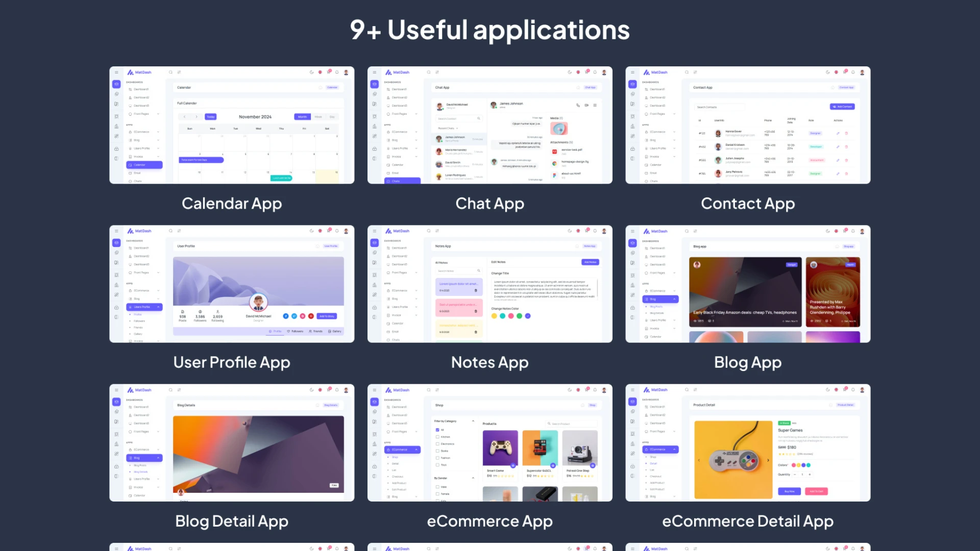The image size is (980, 551).
Task: Open the Recent Chats dropdown in Chat App
Action: (x=448, y=129)
